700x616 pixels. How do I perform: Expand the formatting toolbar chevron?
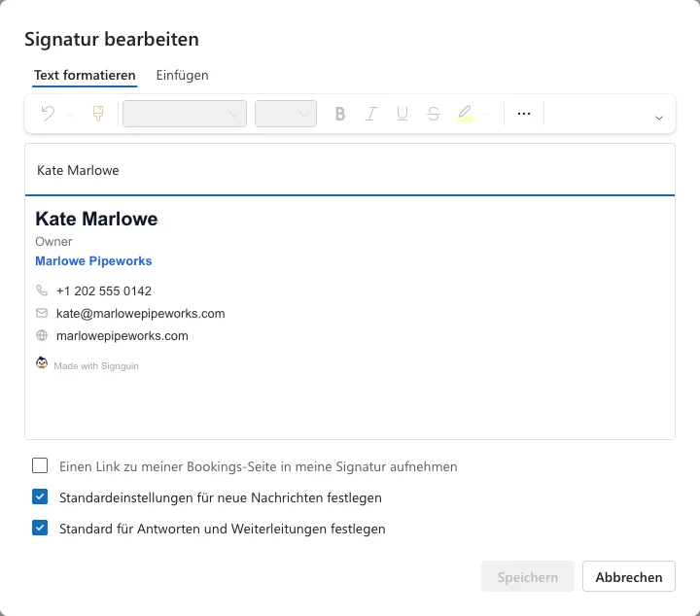[658, 118]
